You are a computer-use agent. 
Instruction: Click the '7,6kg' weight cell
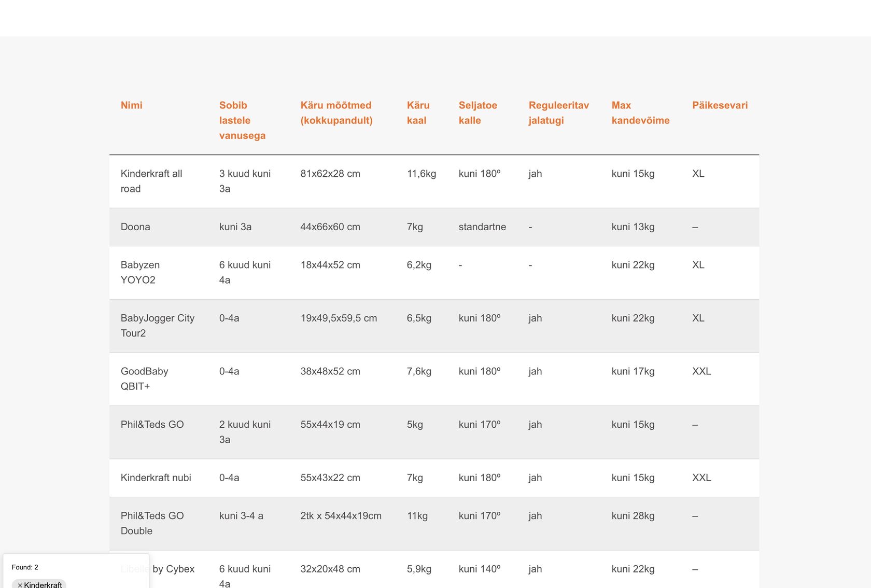(x=419, y=371)
